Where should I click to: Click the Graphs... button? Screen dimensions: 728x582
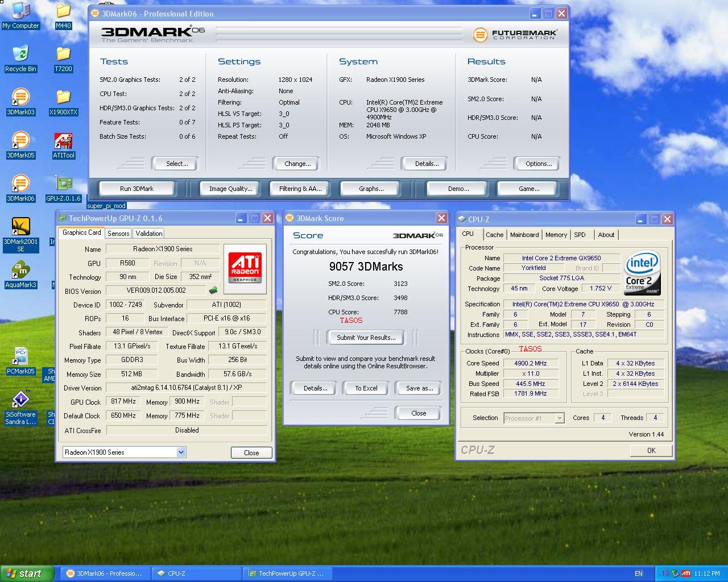click(371, 189)
